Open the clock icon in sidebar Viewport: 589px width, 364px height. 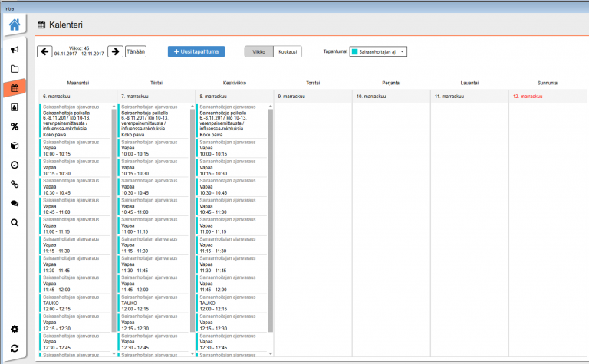click(x=14, y=165)
